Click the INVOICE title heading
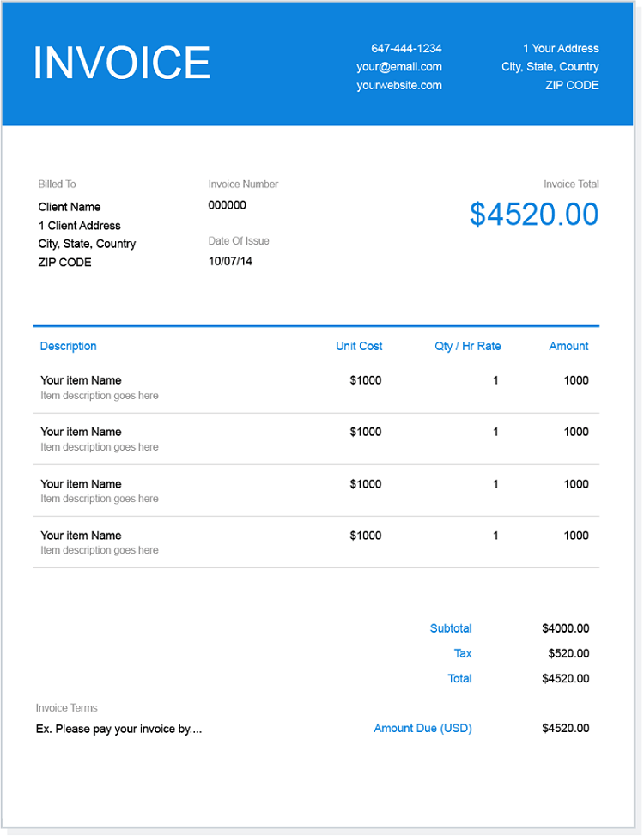Viewport: 644px width, 836px height. (122, 63)
